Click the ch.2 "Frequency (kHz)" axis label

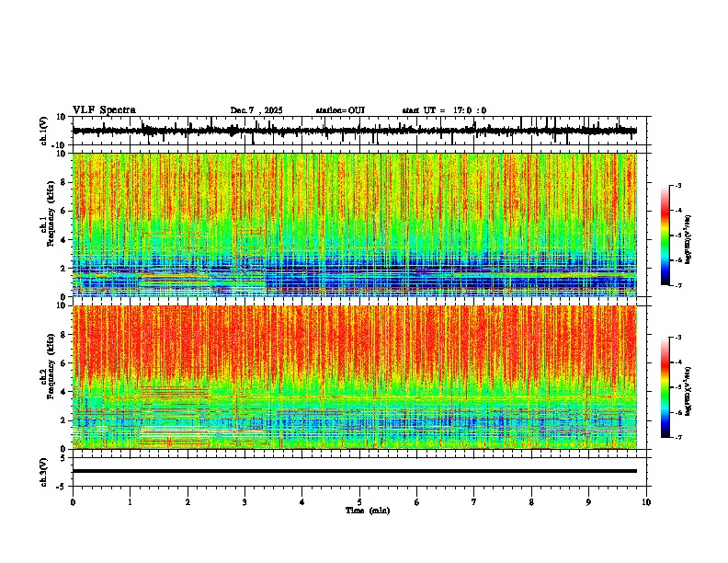(x=51, y=366)
